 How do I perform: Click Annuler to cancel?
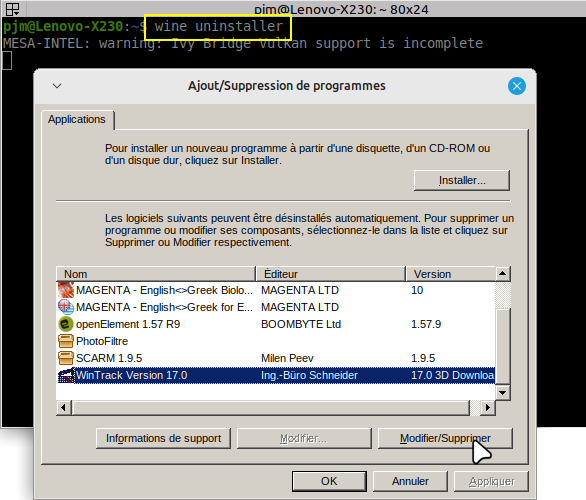click(x=410, y=481)
